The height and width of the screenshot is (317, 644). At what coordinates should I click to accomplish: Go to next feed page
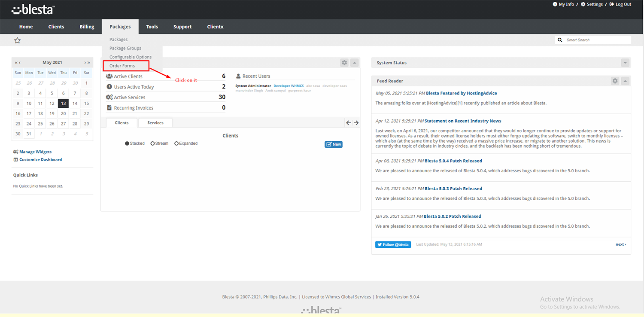[621, 244]
